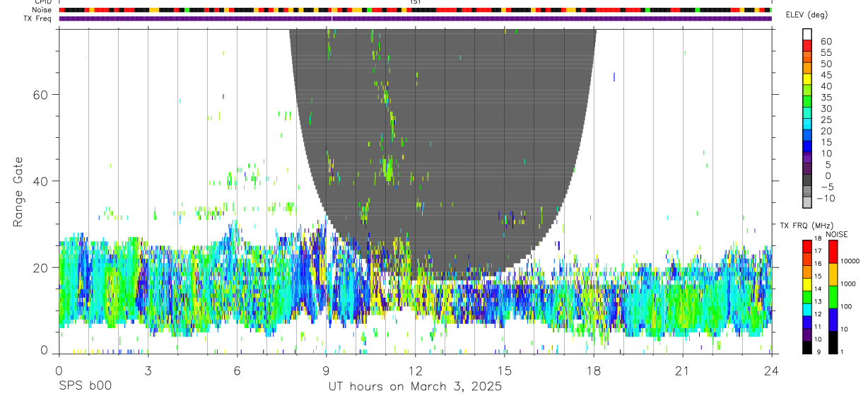Click the 'TX Freq' row label at top left
Viewport: 868px width, 401px height.
point(38,18)
